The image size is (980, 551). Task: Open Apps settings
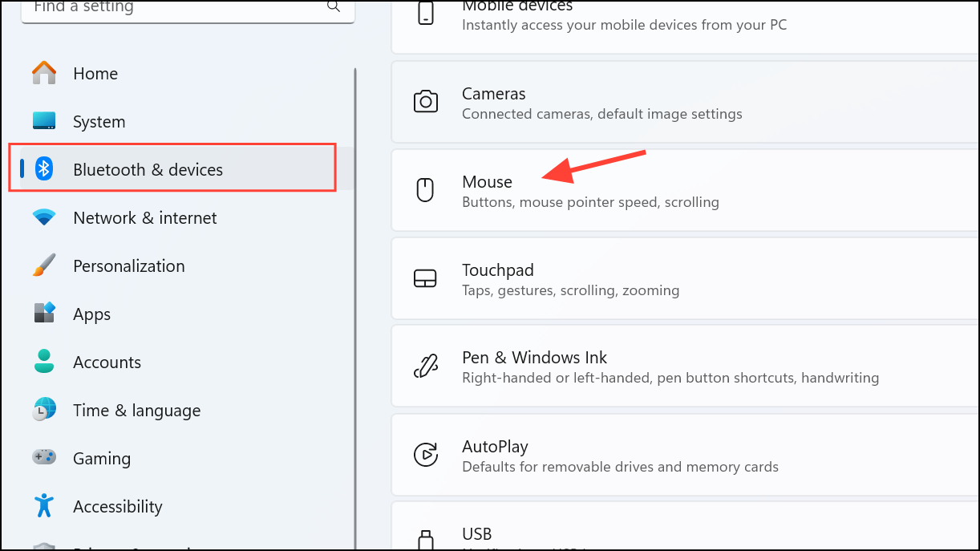(91, 314)
